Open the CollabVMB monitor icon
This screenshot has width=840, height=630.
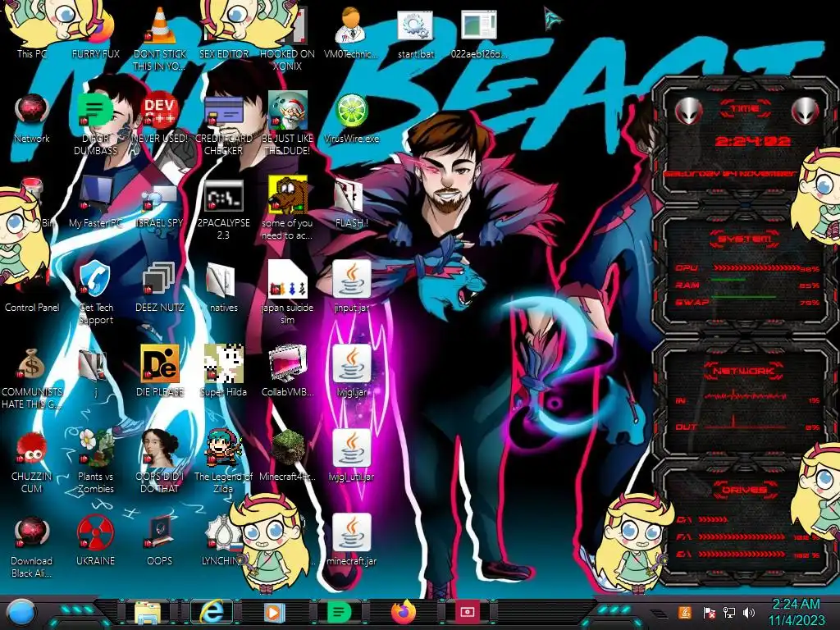288,363
